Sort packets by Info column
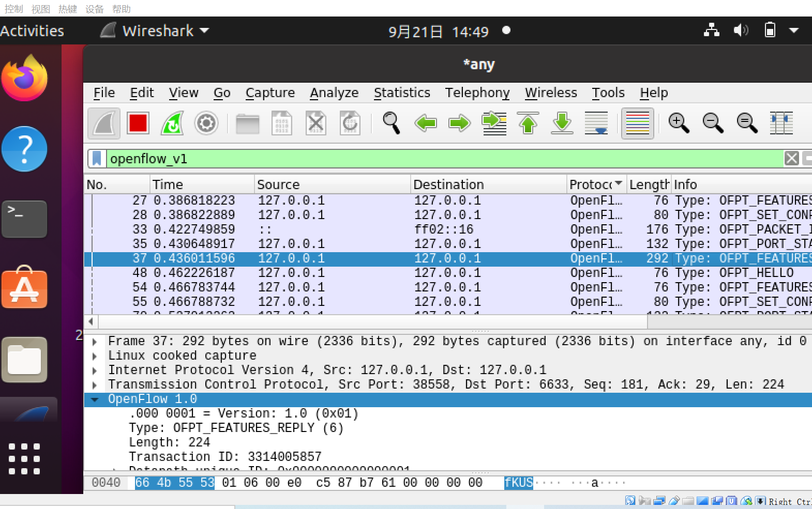 [742, 184]
